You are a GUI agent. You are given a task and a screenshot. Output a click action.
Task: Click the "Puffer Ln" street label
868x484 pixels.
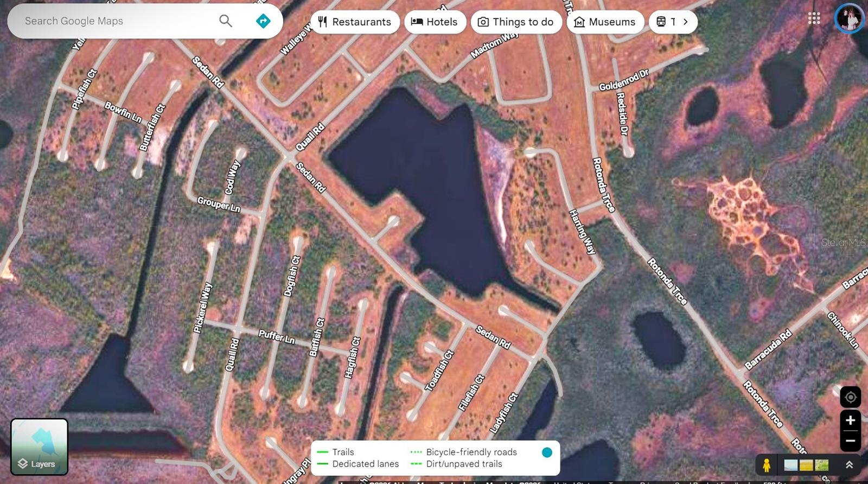[x=277, y=336]
